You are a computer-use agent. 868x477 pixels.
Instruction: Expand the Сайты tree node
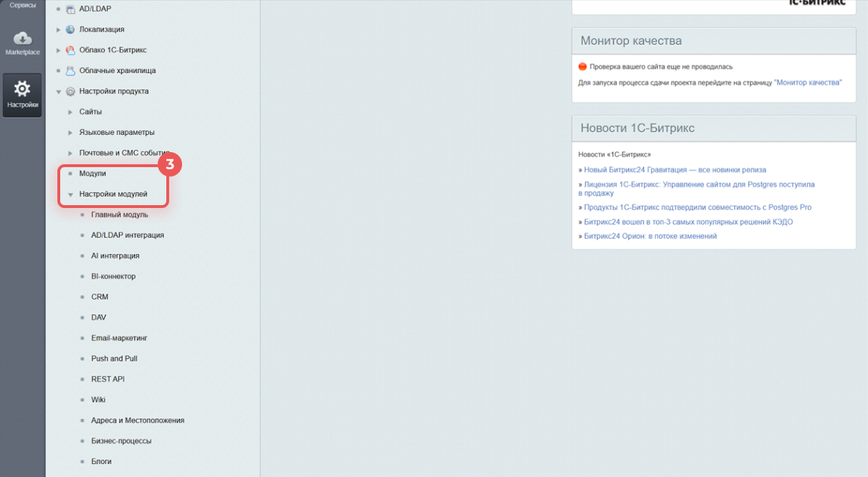[70, 112]
